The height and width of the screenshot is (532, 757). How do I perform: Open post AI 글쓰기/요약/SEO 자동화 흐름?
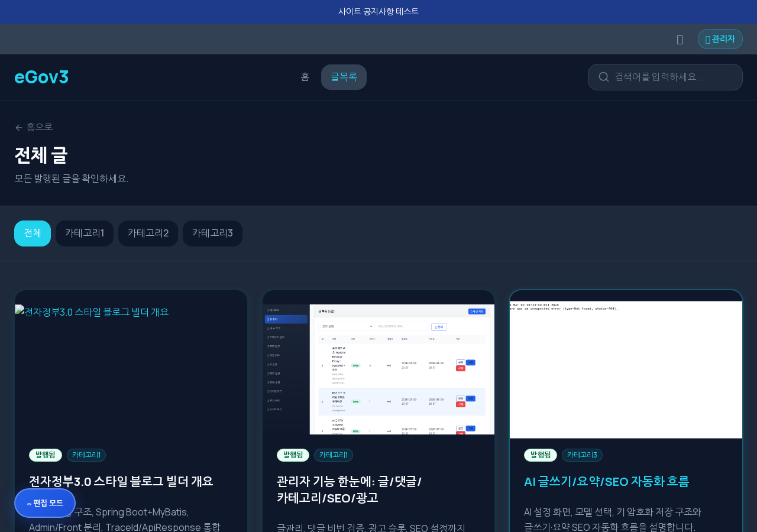pyautogui.click(x=606, y=481)
